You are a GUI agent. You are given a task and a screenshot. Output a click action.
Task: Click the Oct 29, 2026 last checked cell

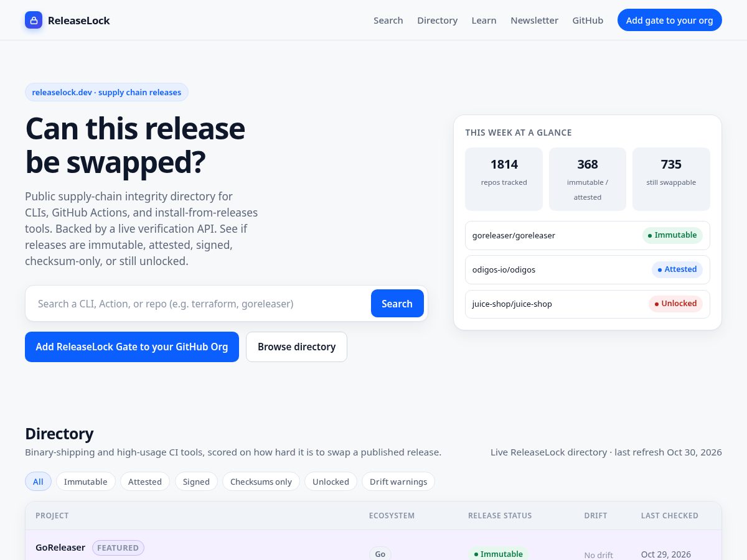coord(666,554)
